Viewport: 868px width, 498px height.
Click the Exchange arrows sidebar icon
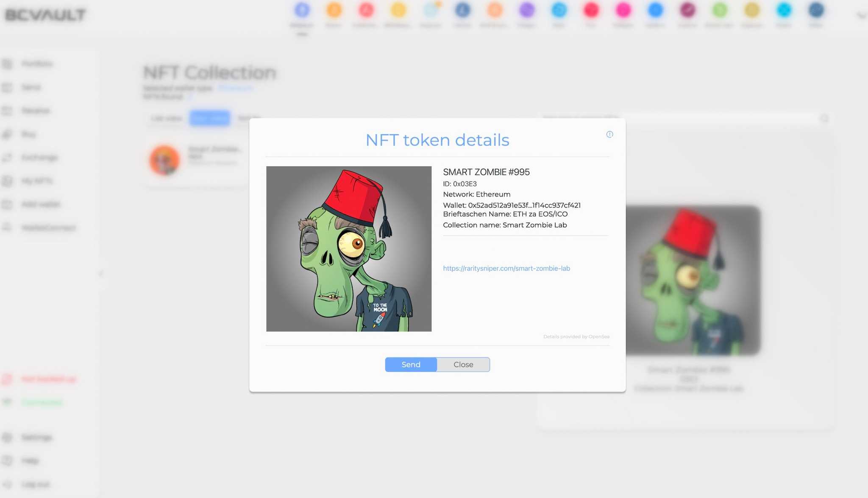[x=7, y=158]
